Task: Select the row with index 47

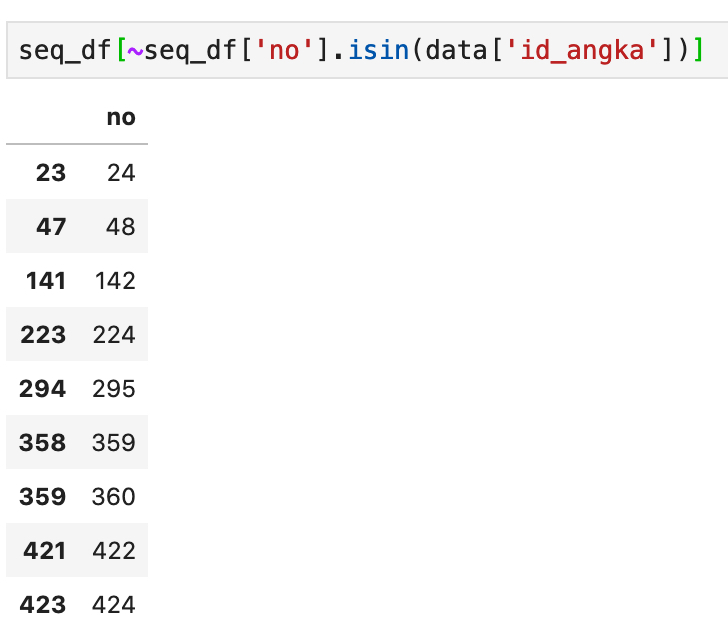Action: click(77, 227)
